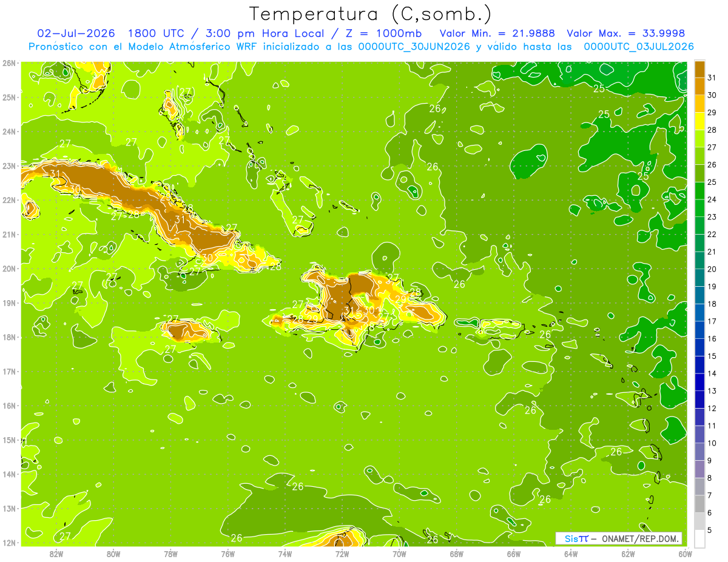Click the 'Valor Max. = 33.9998' text

(625, 33)
